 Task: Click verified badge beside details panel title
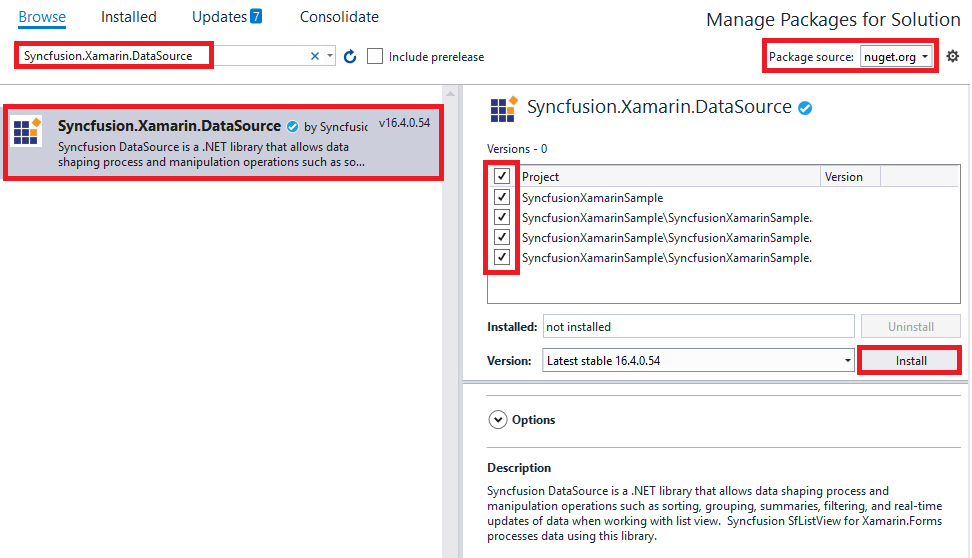tap(805, 108)
